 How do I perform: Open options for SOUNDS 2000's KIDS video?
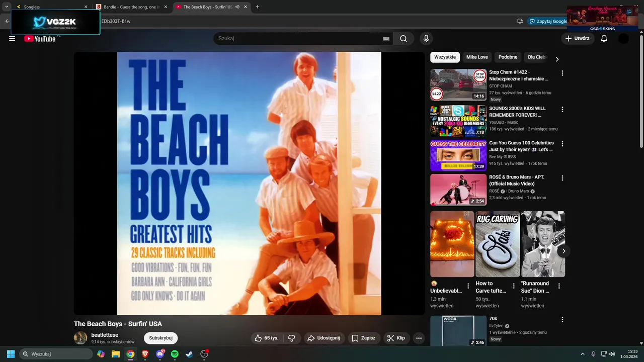pyautogui.click(x=562, y=109)
